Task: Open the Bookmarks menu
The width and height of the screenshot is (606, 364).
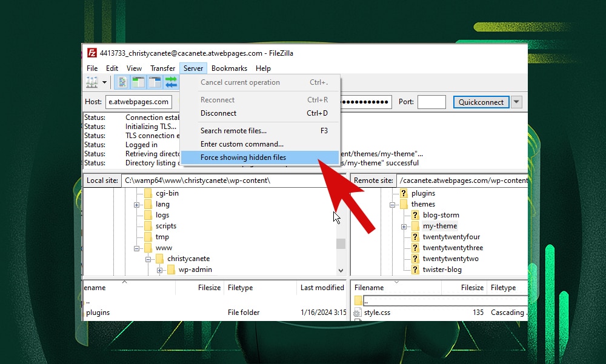Action: tap(229, 68)
